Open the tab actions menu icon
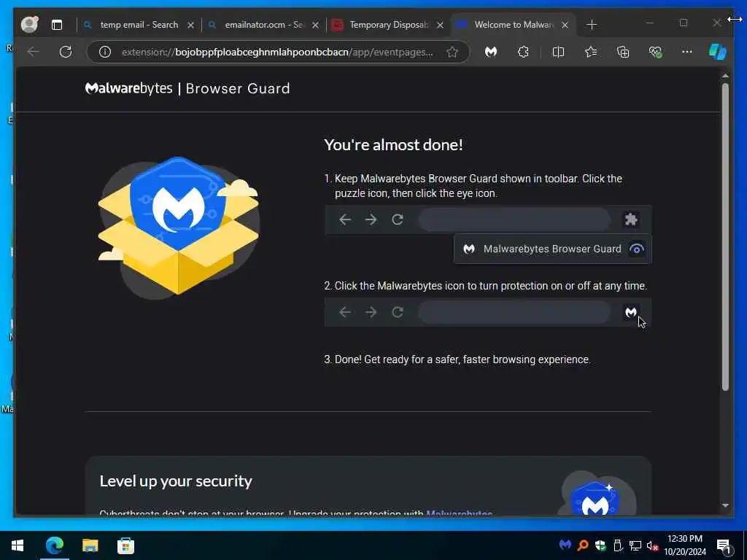The height and width of the screenshot is (560, 747). click(x=57, y=25)
